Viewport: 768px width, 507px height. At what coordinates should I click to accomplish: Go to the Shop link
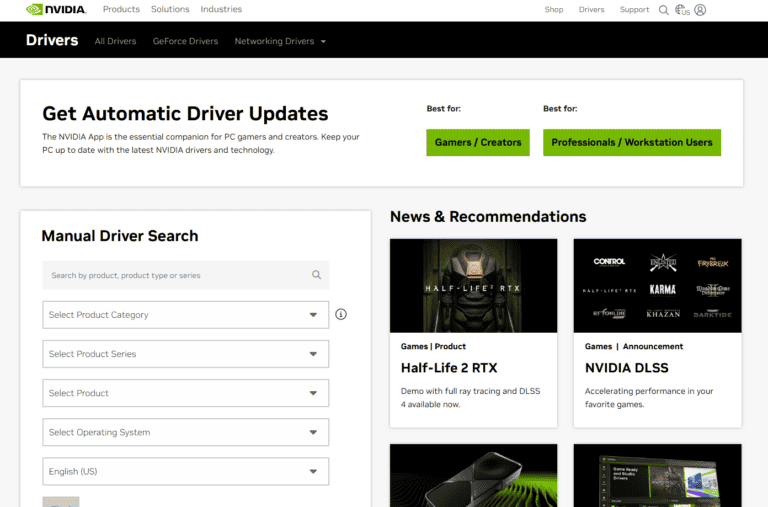(x=554, y=9)
